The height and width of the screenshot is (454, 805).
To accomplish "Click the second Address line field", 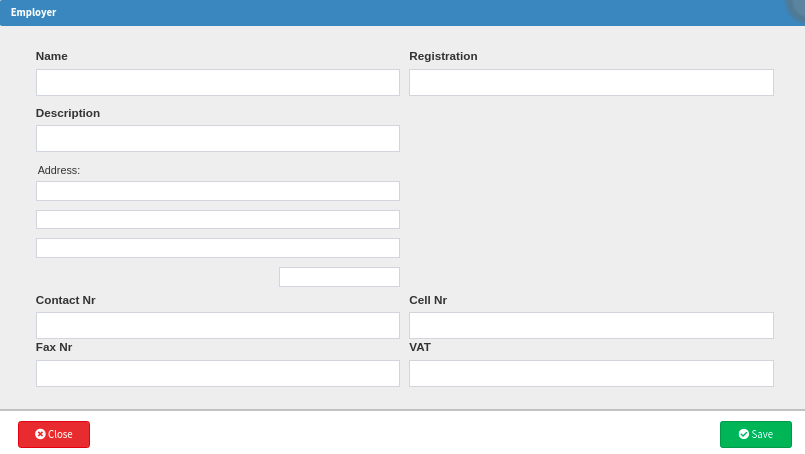I will [217, 219].
